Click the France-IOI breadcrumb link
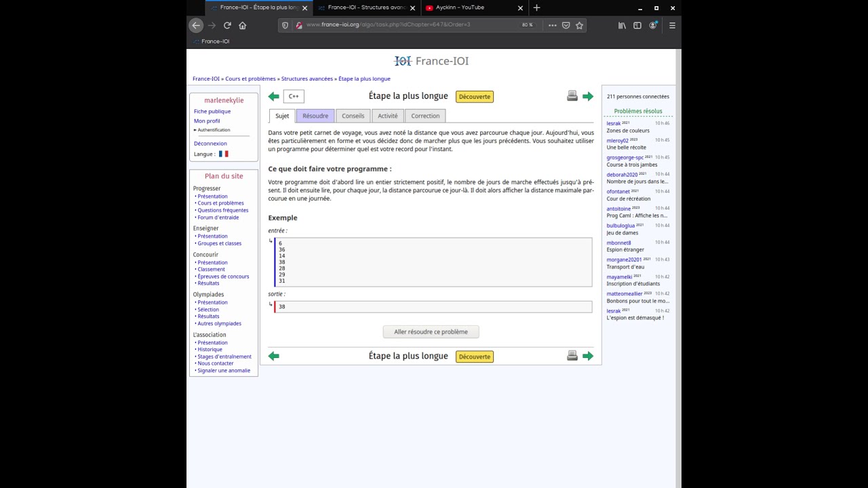Image resolution: width=868 pixels, height=488 pixels. (x=206, y=79)
